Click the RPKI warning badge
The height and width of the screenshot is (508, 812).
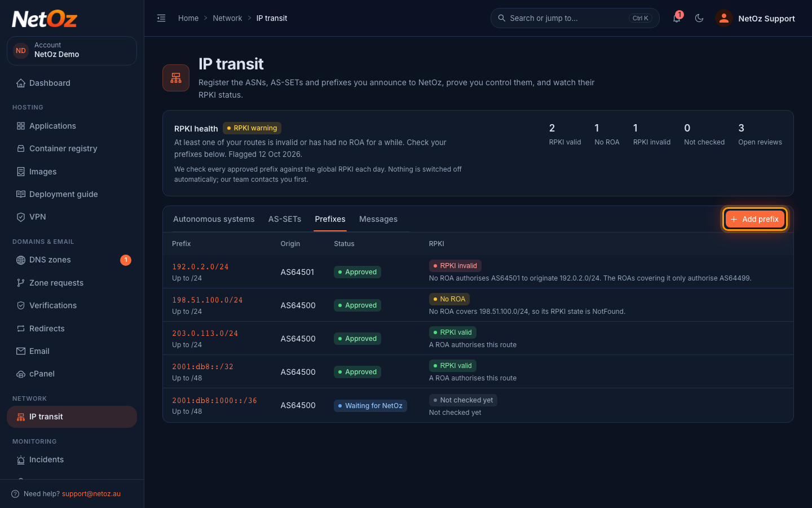pos(251,128)
